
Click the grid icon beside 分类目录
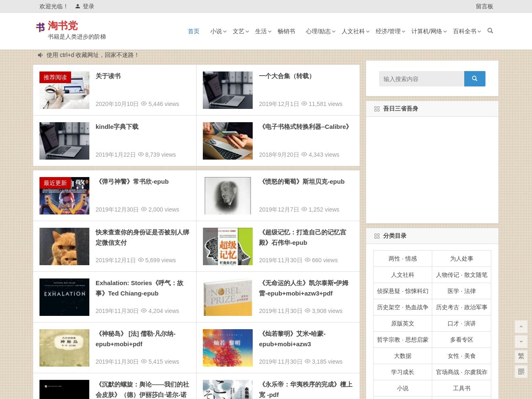coord(377,236)
